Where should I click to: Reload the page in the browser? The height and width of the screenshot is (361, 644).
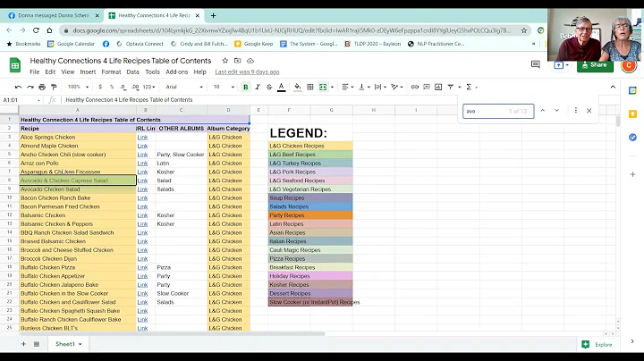click(36, 30)
